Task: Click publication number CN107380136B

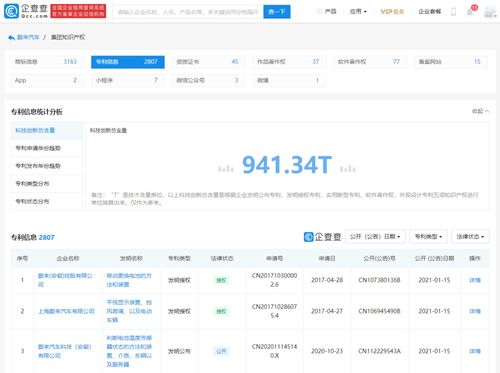Action: coord(379,280)
